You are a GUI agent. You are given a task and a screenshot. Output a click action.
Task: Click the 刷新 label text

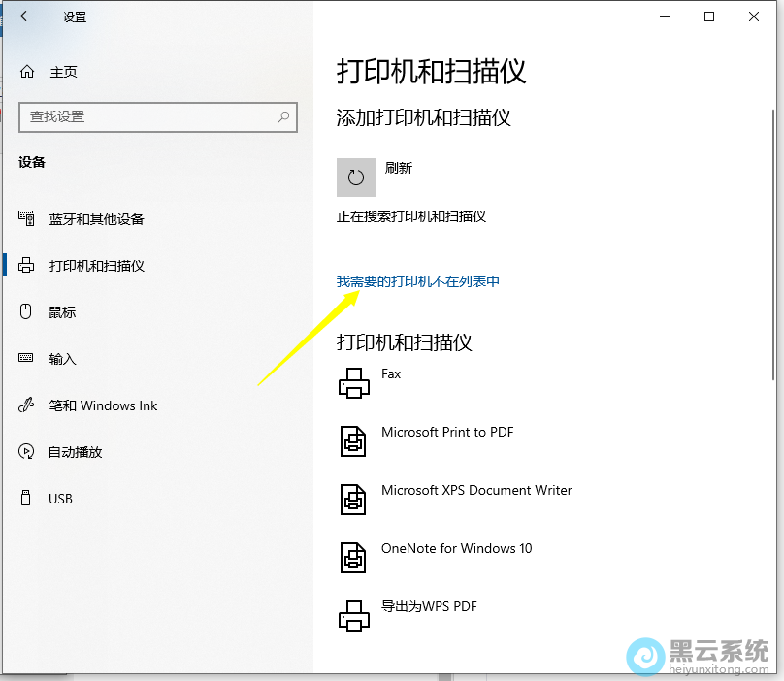point(399,168)
